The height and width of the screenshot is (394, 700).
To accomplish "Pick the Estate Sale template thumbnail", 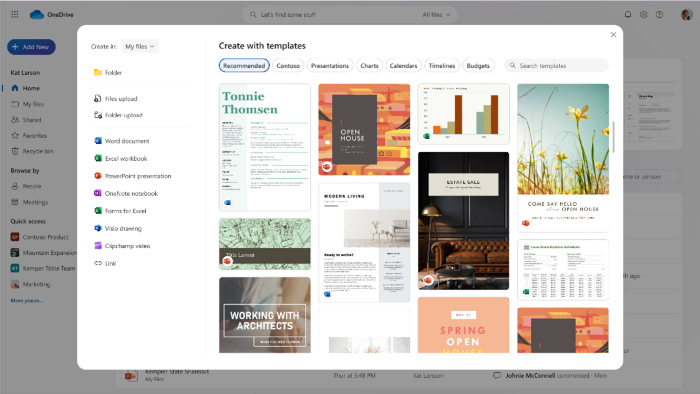I will coord(463,221).
